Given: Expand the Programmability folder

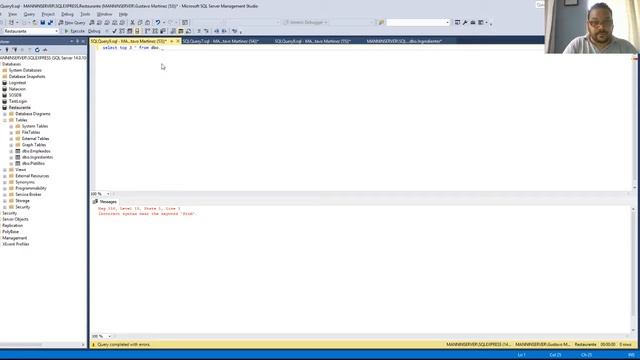Looking at the screenshot, I should (x=5, y=188).
